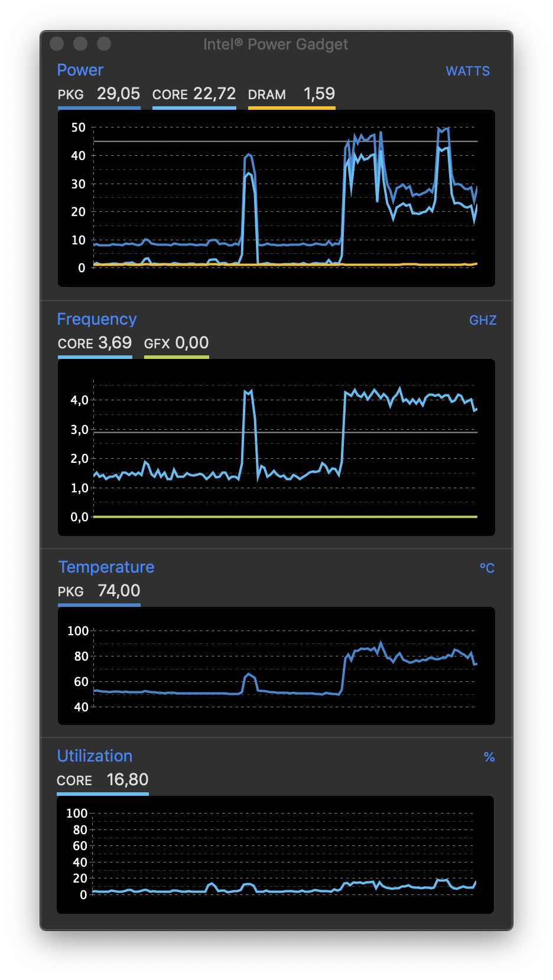
Task: Click the percent unit label in Utilization
Action: (x=489, y=757)
